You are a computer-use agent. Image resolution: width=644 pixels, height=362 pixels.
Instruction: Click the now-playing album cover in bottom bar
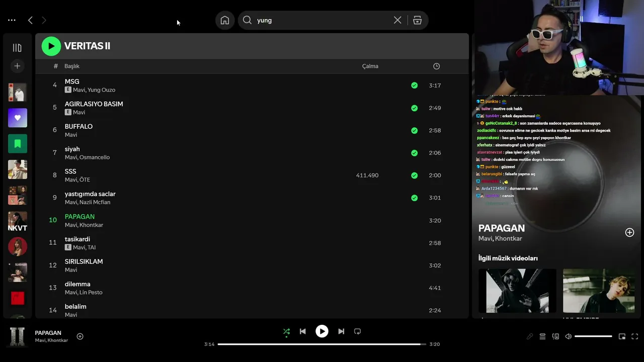coord(18,336)
